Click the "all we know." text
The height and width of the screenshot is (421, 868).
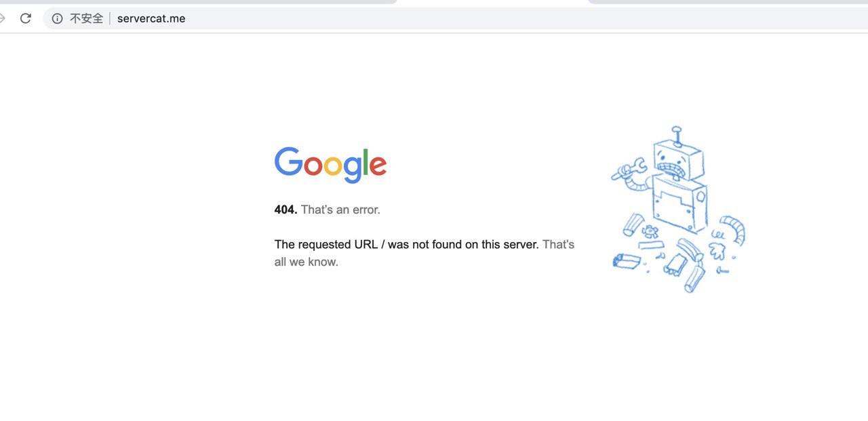point(306,262)
